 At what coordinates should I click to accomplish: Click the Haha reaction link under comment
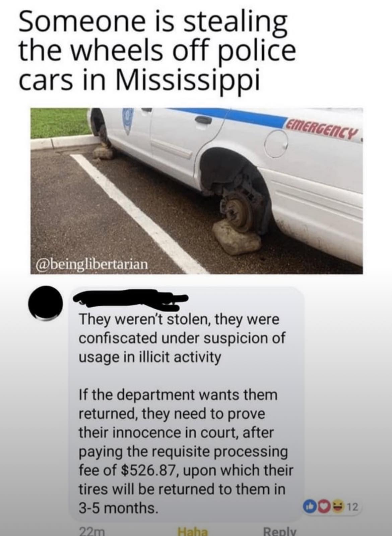click(192, 532)
